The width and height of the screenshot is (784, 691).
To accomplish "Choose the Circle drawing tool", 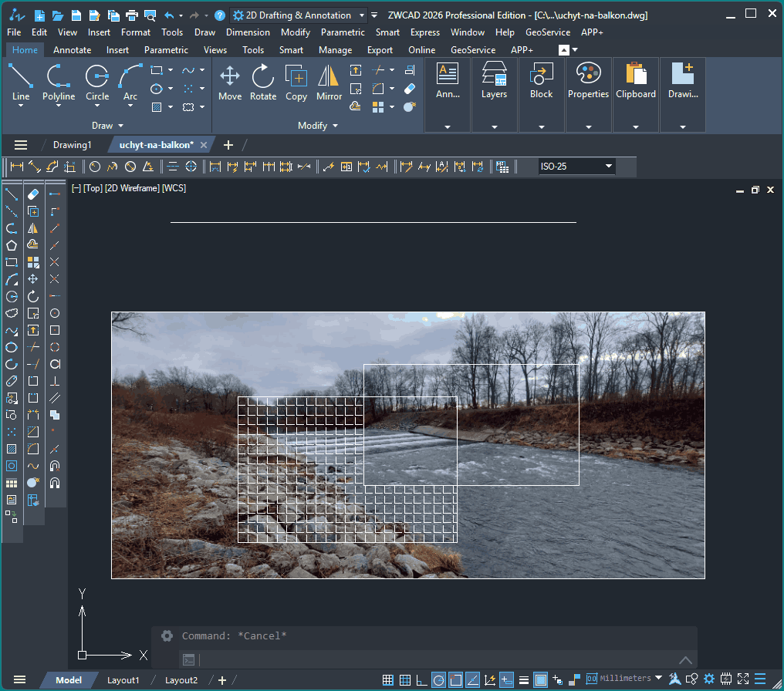I will pyautogui.click(x=97, y=83).
